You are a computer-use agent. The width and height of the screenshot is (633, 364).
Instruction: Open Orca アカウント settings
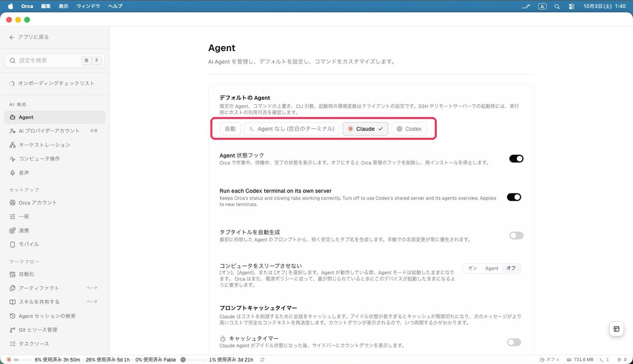click(x=55, y=203)
